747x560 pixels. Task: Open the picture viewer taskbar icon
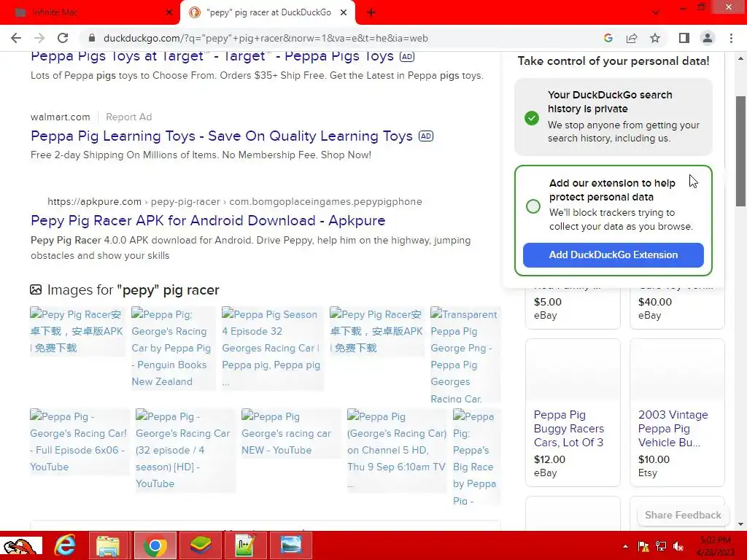(291, 545)
